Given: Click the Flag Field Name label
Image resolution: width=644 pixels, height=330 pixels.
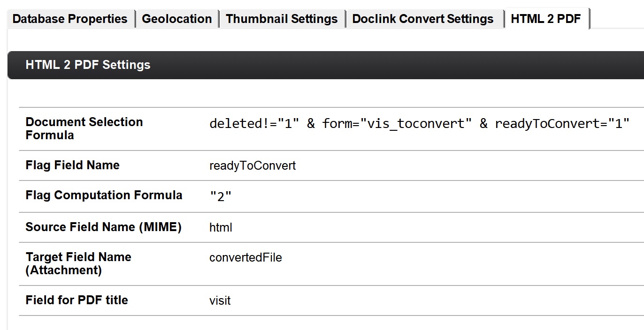Looking at the screenshot, I should pos(73,165).
